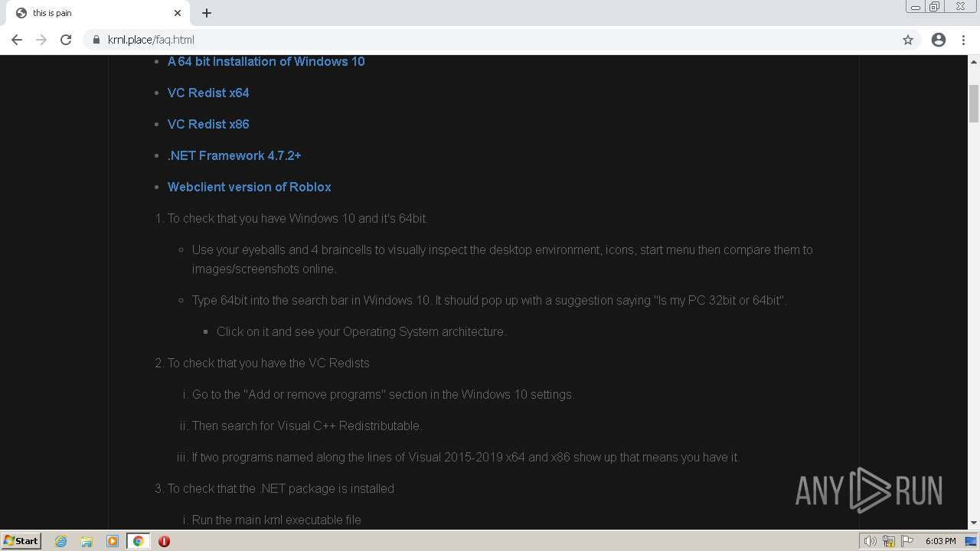Open the File Explorer taskbar icon
Image resolution: width=980 pixels, height=551 pixels.
pos(87,541)
